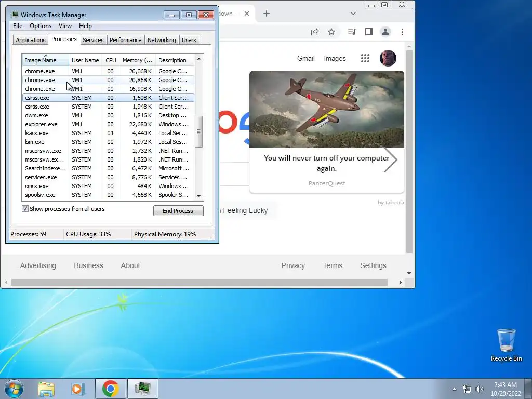Switch to Applications tab
Viewport: 532px width, 399px height.
(x=31, y=40)
